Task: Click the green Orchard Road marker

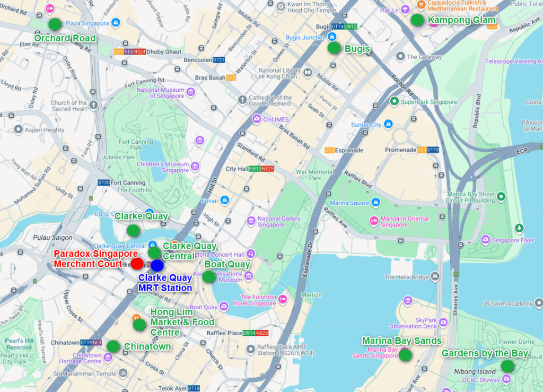Action: (x=55, y=24)
